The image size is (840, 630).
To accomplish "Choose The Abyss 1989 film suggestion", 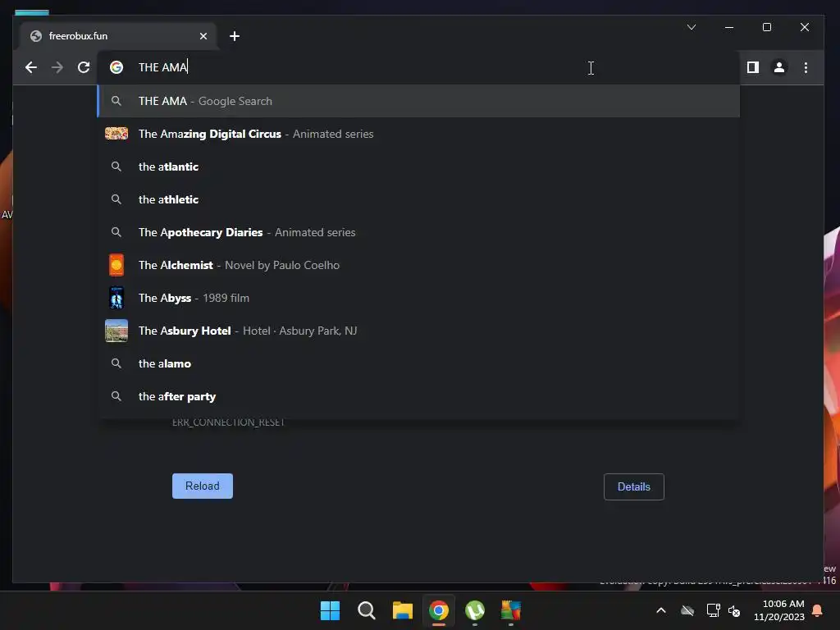I will [x=418, y=298].
